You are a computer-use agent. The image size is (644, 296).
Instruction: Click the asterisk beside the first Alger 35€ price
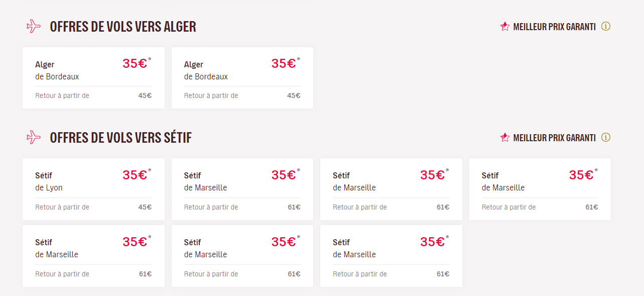(149, 58)
